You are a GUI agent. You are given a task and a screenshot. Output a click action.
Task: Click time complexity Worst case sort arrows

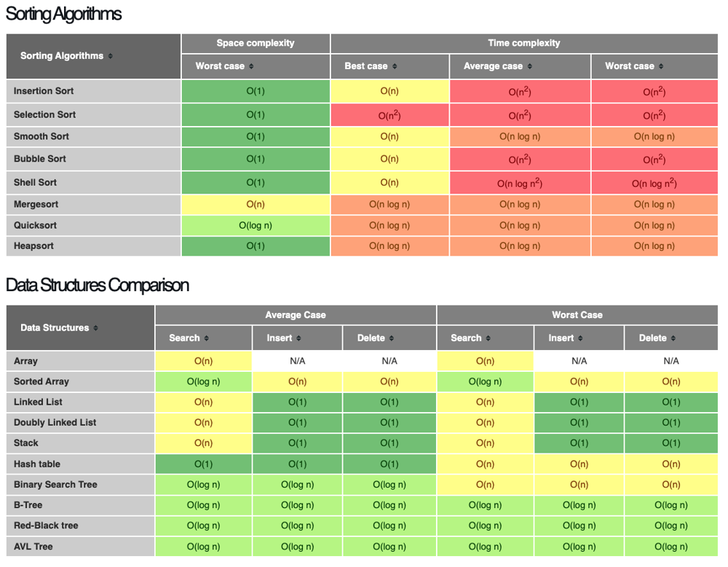tap(661, 66)
